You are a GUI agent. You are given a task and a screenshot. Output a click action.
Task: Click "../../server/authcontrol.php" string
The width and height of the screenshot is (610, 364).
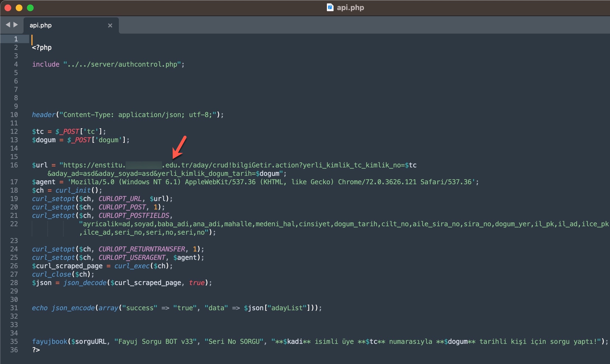coord(122,64)
